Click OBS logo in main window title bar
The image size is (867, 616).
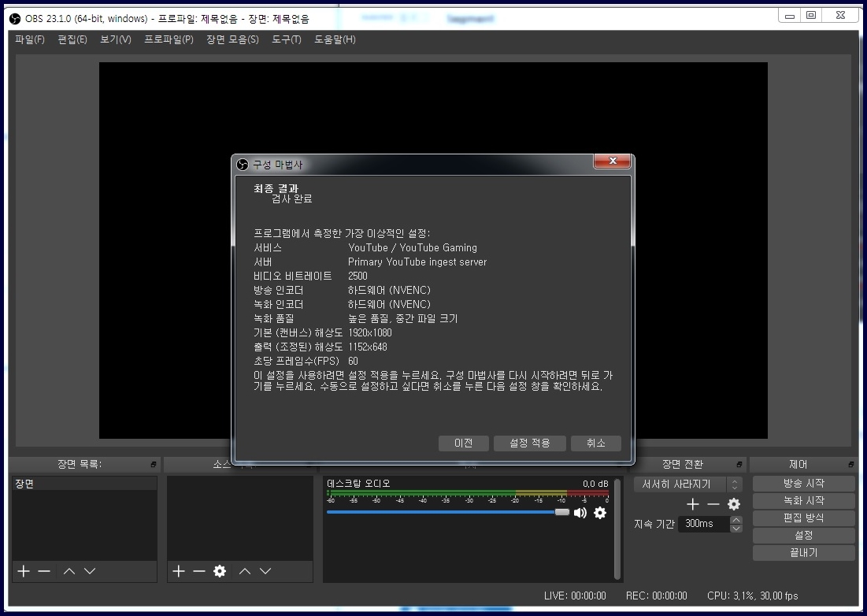pyautogui.click(x=16, y=19)
